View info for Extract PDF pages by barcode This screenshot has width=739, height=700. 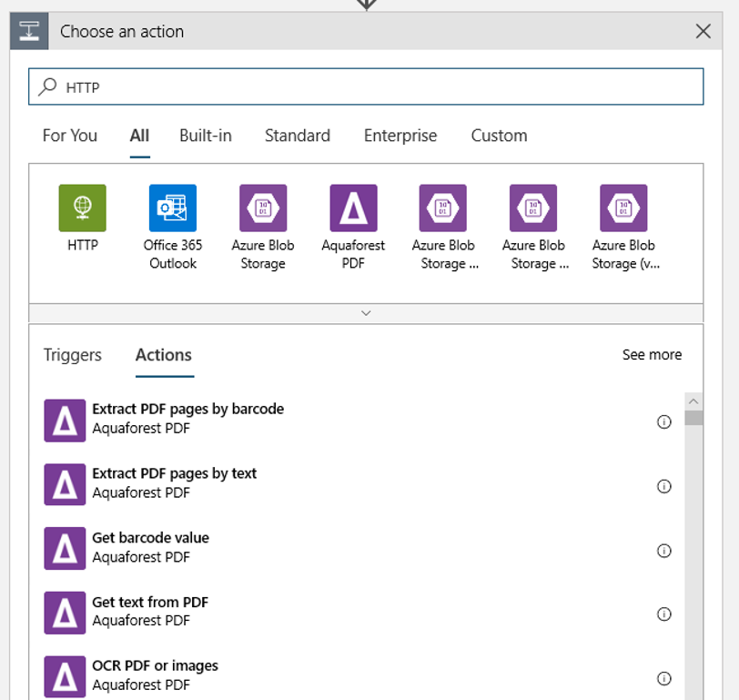tap(663, 421)
